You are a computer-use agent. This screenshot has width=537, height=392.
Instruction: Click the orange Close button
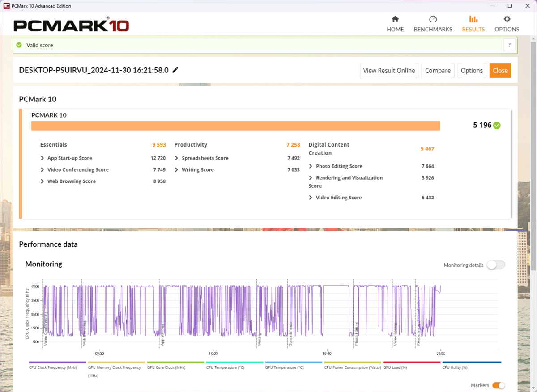500,71
